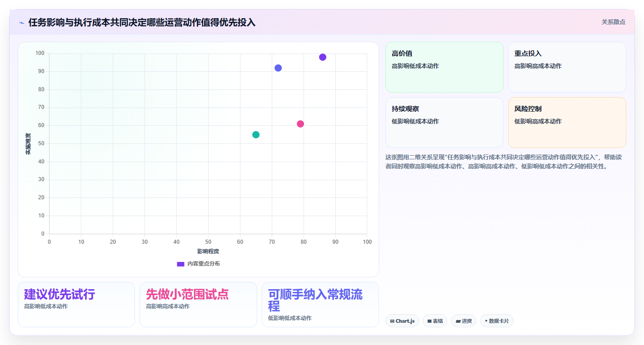Open the 重点投入 quadrant card

[567, 67]
